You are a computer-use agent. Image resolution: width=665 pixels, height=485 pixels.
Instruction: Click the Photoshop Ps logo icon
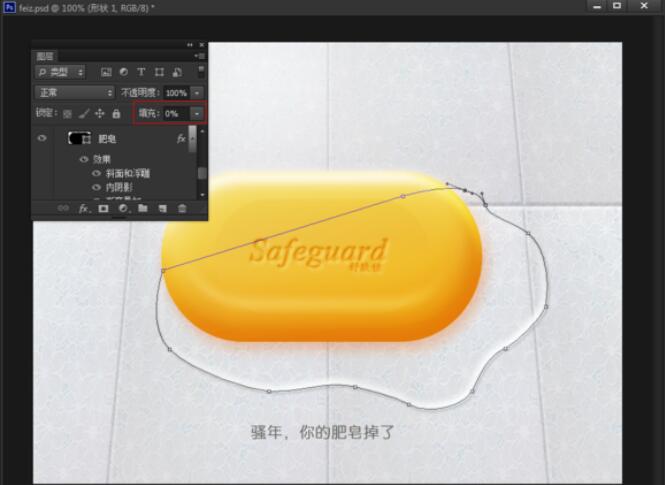[x=9, y=7]
